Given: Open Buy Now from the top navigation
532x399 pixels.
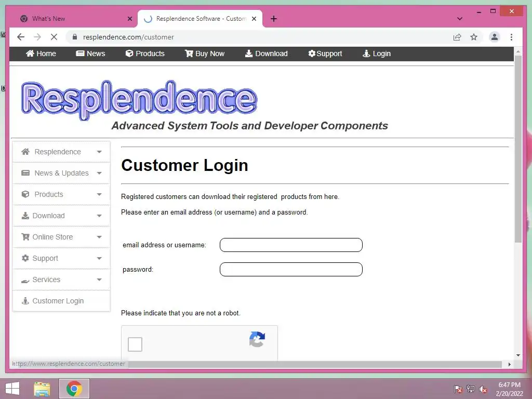Looking at the screenshot, I should [205, 54].
